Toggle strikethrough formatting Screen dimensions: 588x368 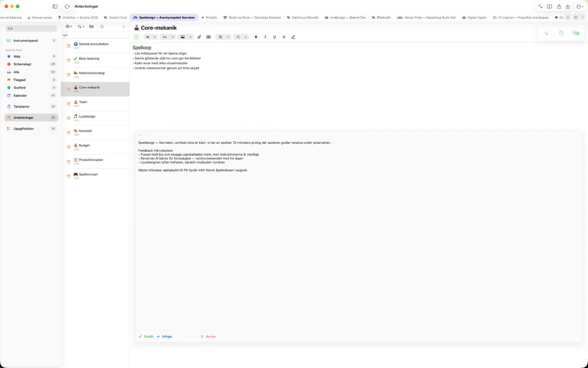[284, 37]
